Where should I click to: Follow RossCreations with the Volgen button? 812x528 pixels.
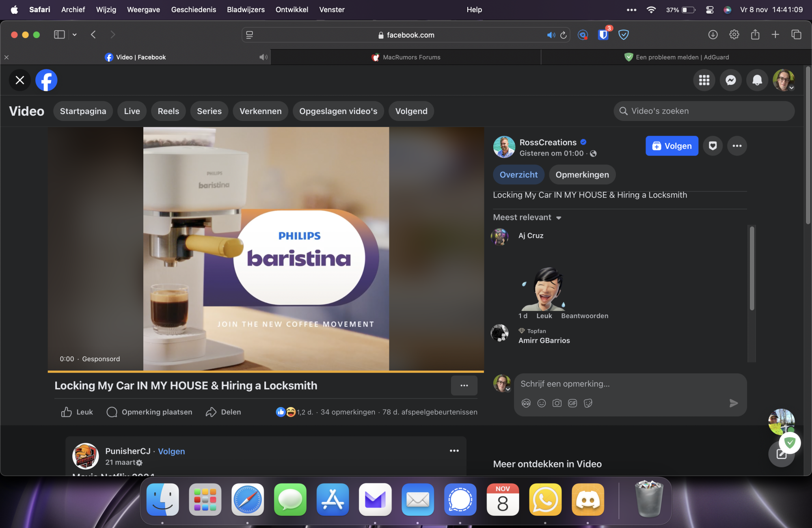tap(672, 146)
